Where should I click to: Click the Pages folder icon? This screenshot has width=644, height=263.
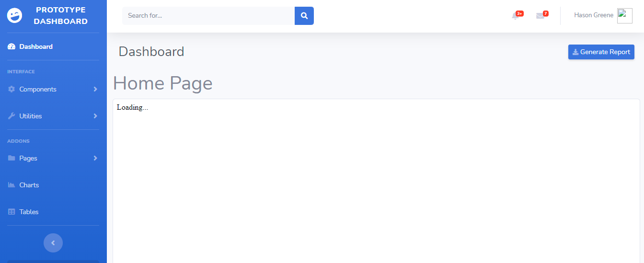tap(11, 158)
